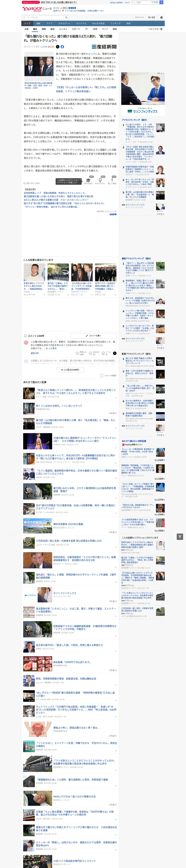Select the 国際 category tab
186x868 pixels.
(44, 29)
